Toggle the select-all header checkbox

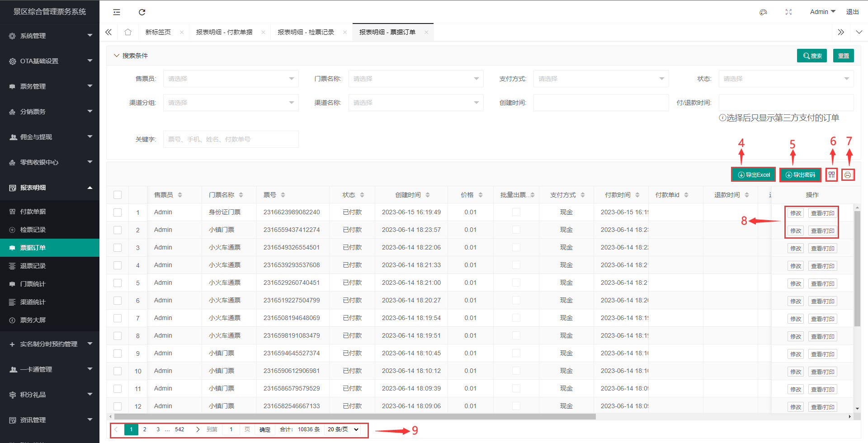118,195
